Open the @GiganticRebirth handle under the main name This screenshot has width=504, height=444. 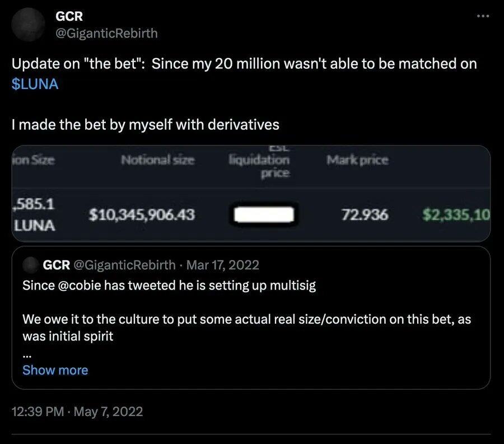tap(106, 34)
